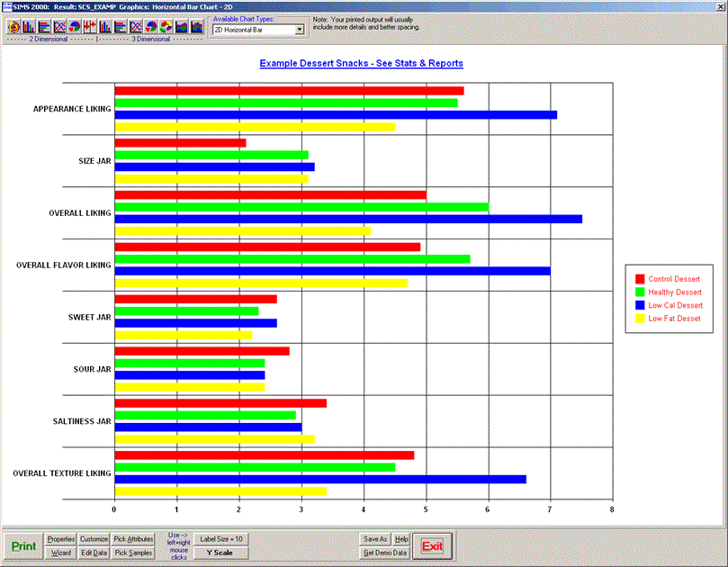Select the 2D radar chart icon
728x567 pixels.
tap(13, 27)
